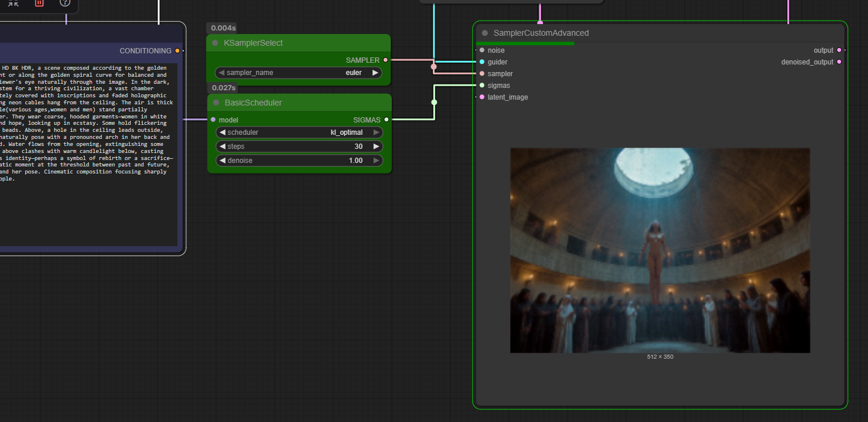
Task: Click the SAMPLER output socket on KSamplerSelect
Action: click(x=385, y=60)
